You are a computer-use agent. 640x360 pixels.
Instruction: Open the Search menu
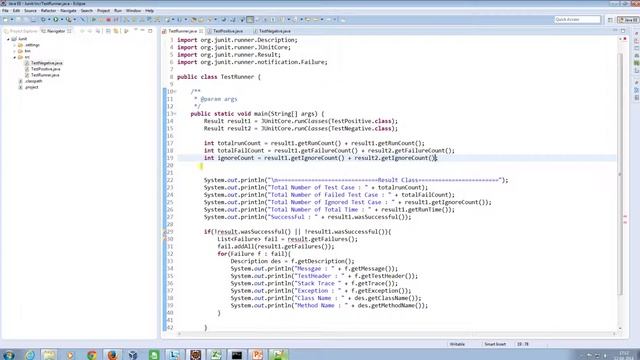click(x=87, y=11)
